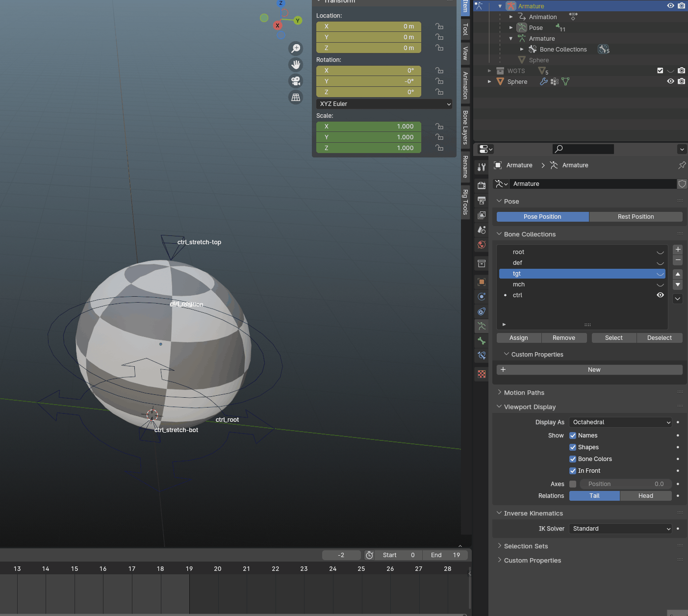Hide the ctrl bone collection via its eye icon
The width and height of the screenshot is (688, 616).
(x=660, y=295)
